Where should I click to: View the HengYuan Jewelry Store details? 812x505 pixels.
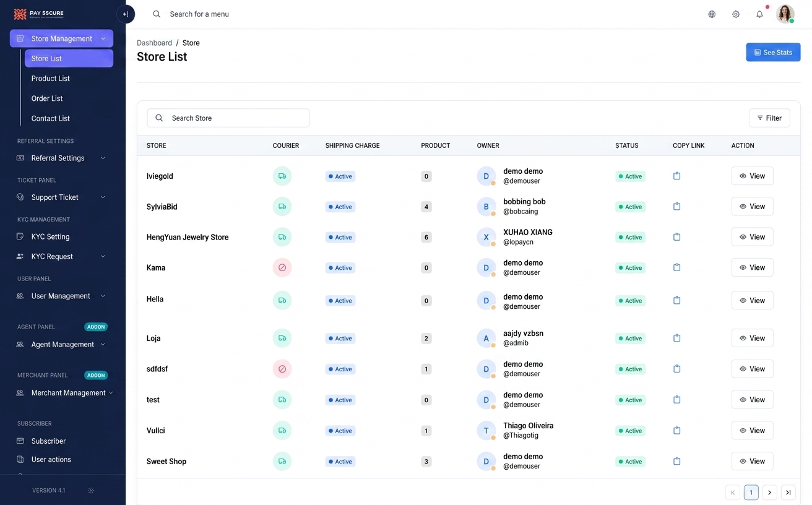752,237
